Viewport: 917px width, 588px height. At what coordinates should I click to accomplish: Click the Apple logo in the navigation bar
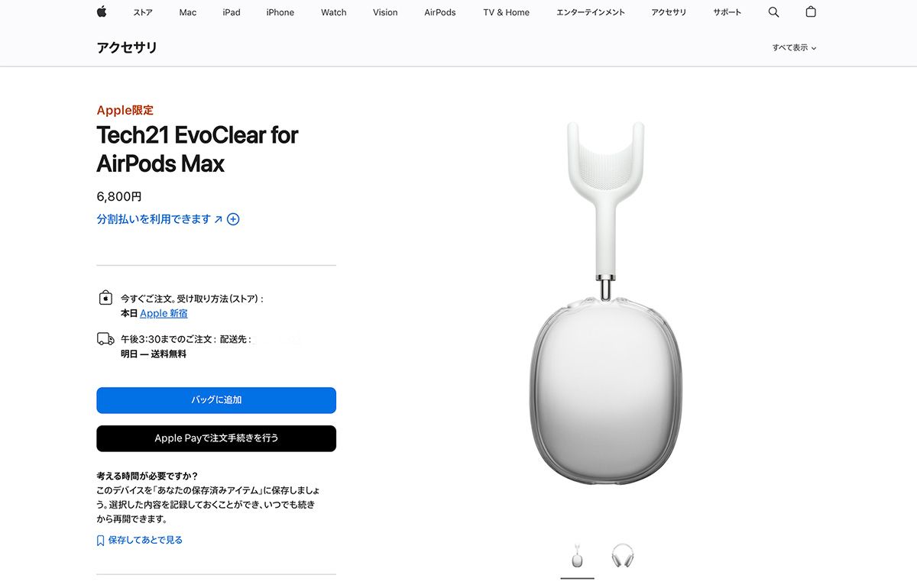coord(101,11)
